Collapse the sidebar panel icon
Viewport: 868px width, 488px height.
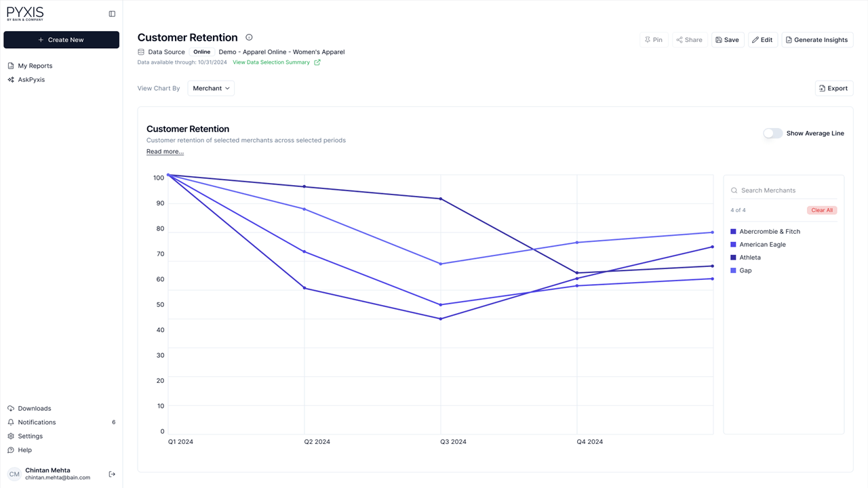[x=112, y=14]
